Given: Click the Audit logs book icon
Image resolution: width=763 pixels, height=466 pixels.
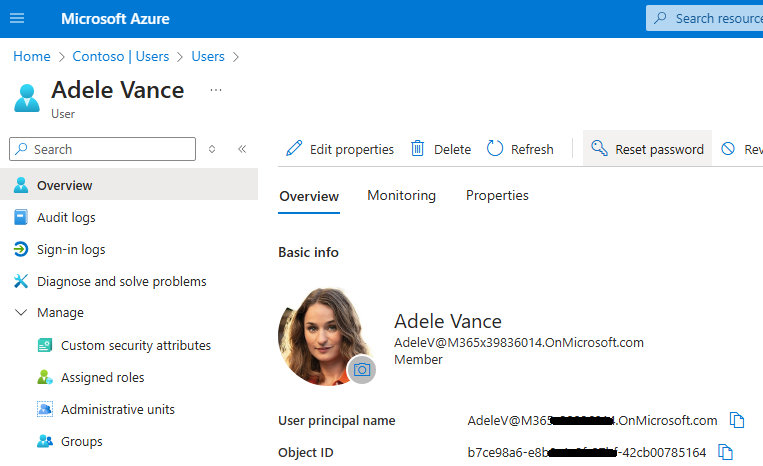Looking at the screenshot, I should click(x=20, y=217).
